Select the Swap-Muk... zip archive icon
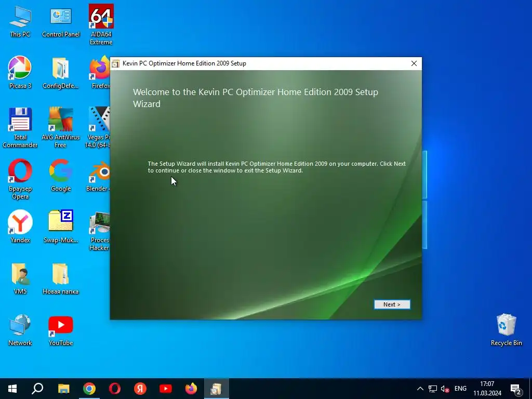Image resolution: width=532 pixels, height=399 pixels. point(61,227)
